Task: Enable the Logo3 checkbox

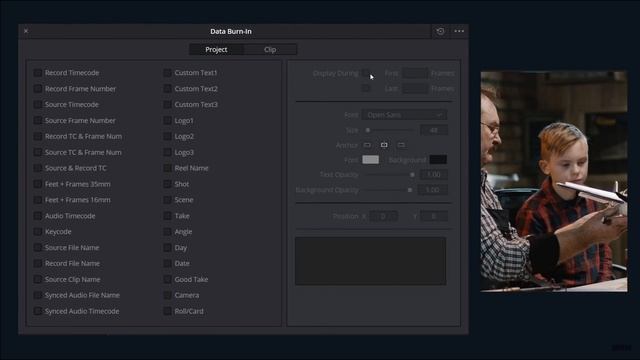Action: [167, 152]
